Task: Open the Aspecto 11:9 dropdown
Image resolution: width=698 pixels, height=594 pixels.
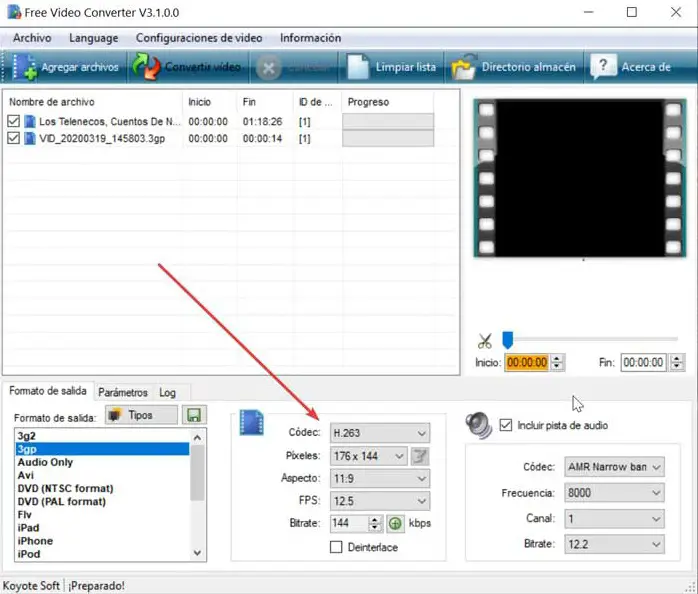Action: coord(380,479)
